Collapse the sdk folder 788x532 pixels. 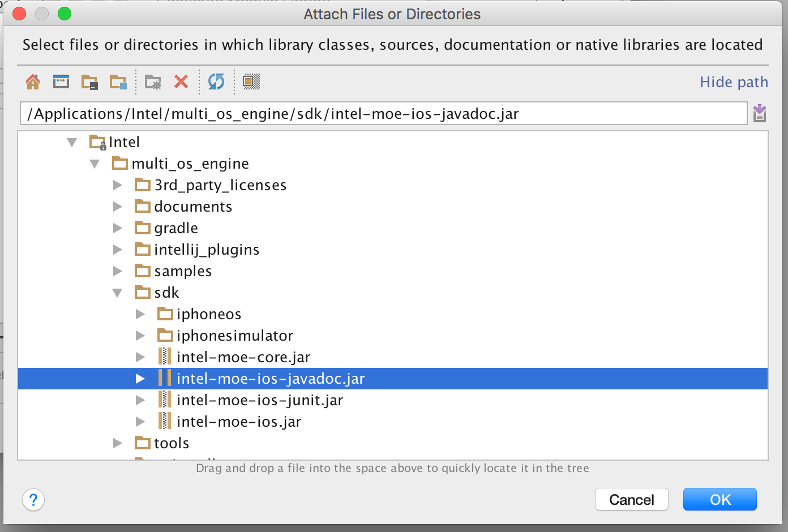117,293
